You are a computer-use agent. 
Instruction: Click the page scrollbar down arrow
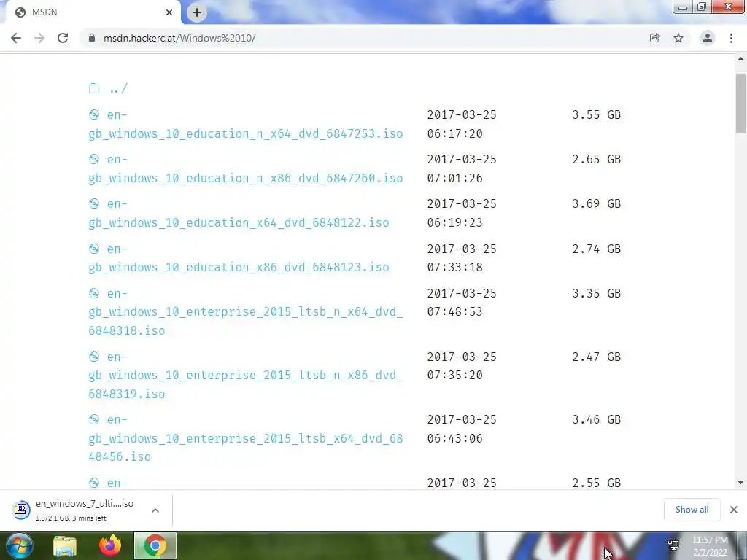[741, 483]
